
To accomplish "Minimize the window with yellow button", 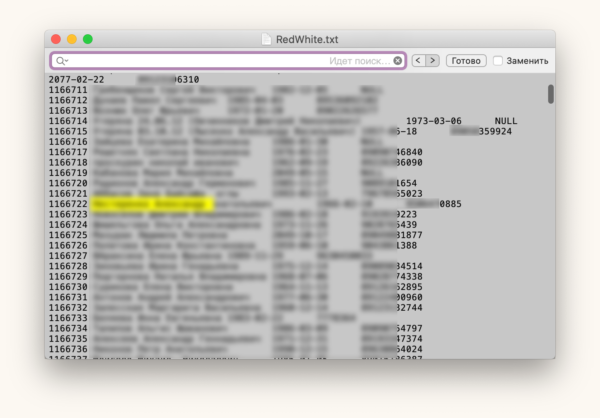I will (x=72, y=39).
